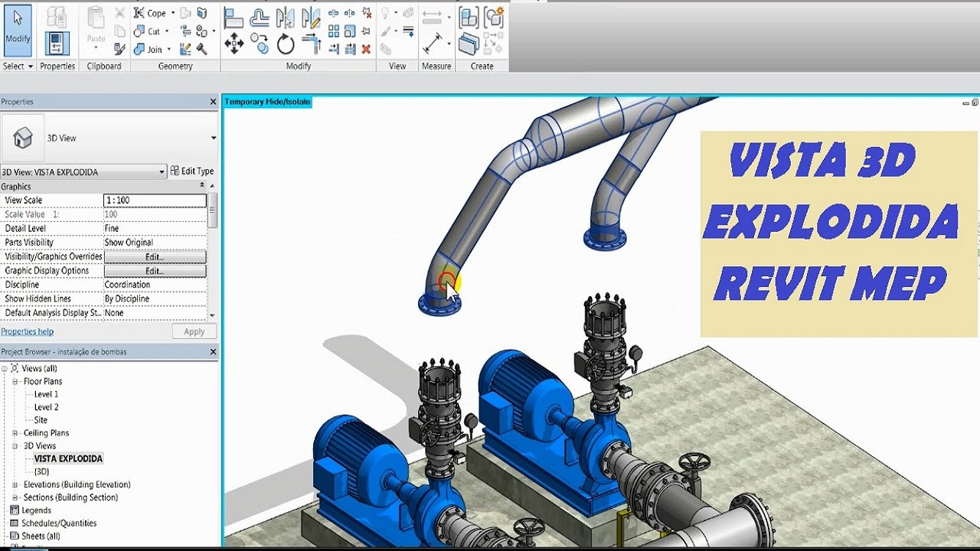Collapse the 3D Views tree node
This screenshot has width=980, height=551.
click(15, 445)
